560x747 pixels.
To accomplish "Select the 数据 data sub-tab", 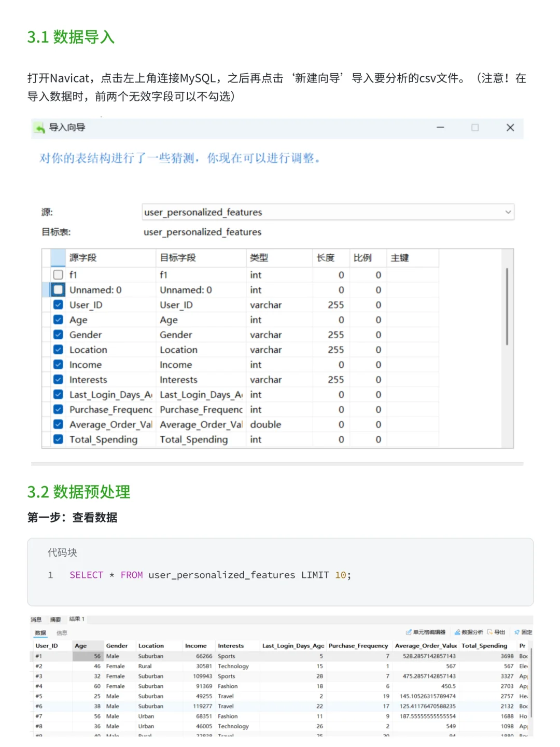I will click(40, 632).
